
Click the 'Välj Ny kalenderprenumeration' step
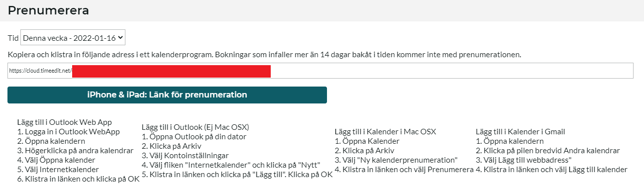coord(396,160)
